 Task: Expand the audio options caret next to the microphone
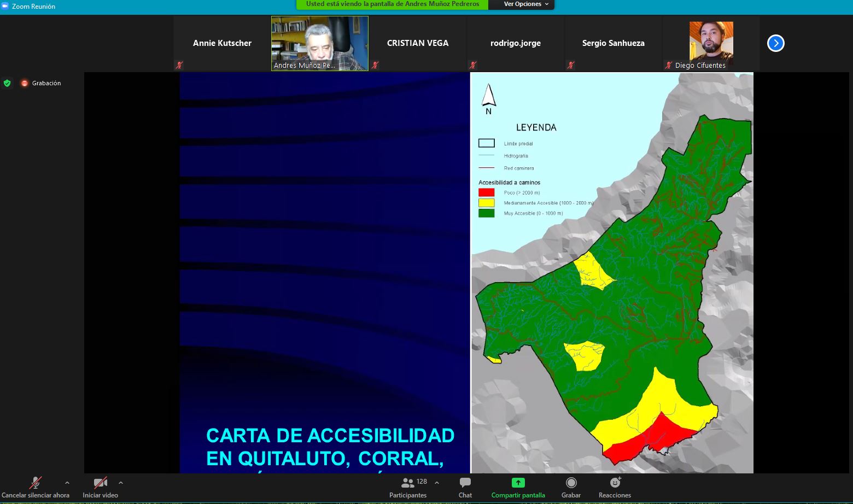(67, 483)
